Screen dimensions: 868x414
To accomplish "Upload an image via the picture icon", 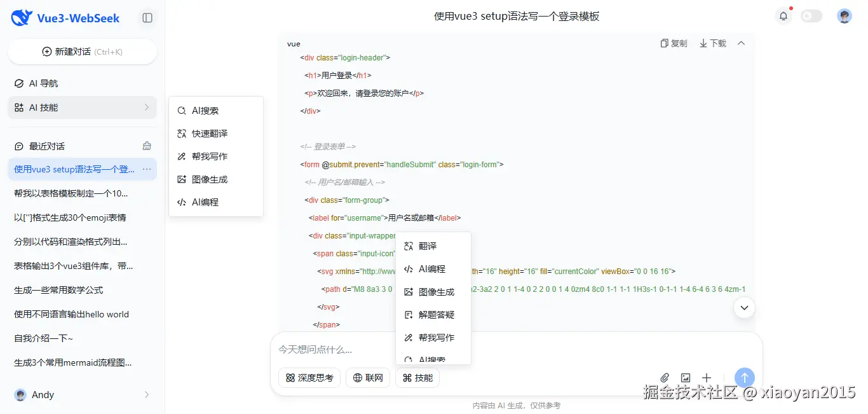I will (x=686, y=377).
